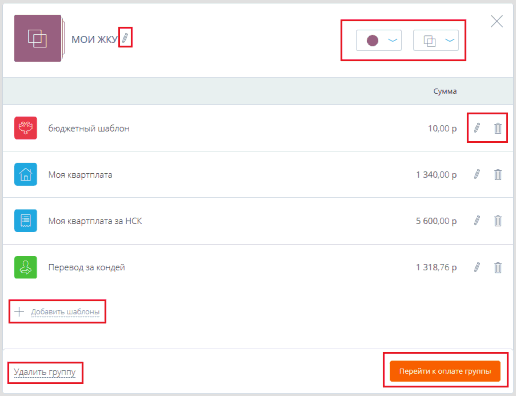Edit the бюджетный шаблон template
The width and height of the screenshot is (516, 396).
pyautogui.click(x=477, y=128)
